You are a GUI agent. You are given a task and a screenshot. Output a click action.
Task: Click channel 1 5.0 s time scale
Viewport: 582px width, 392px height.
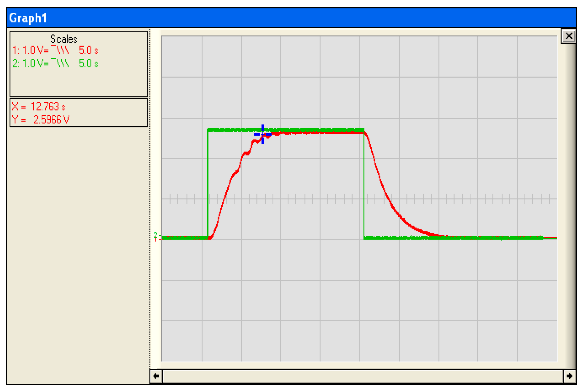click(x=88, y=50)
